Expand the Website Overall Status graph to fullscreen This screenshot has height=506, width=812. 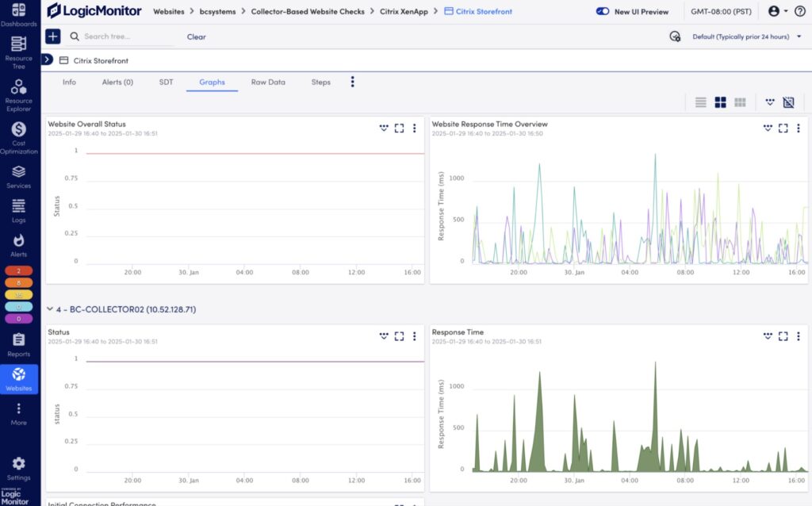[x=399, y=128]
